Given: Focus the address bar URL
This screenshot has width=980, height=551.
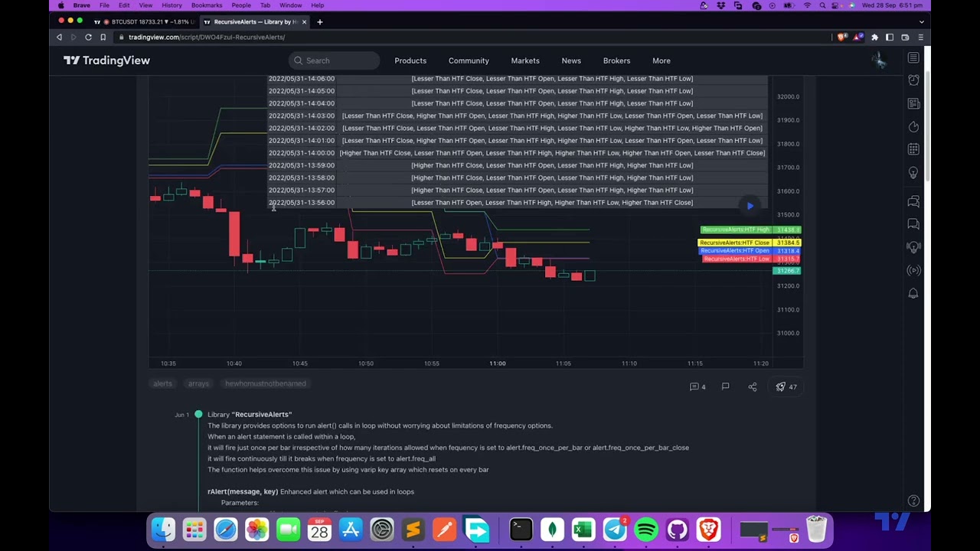Looking at the screenshot, I should tap(207, 37).
